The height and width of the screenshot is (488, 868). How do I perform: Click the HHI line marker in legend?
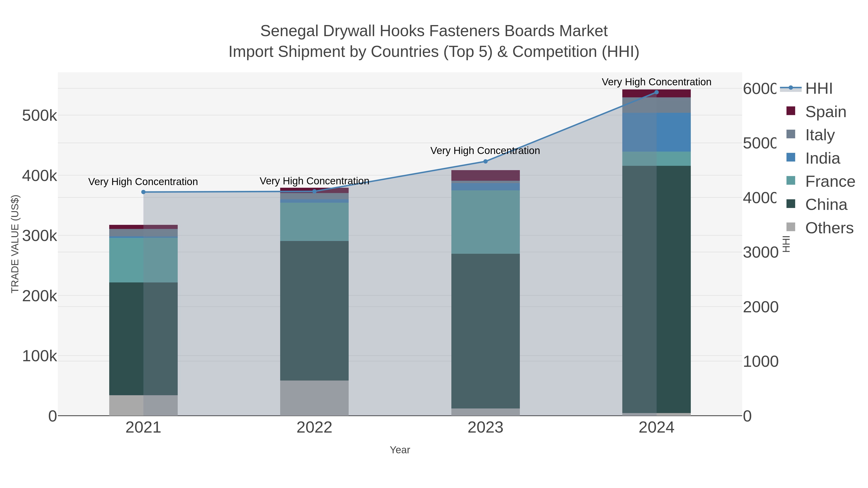791,87
